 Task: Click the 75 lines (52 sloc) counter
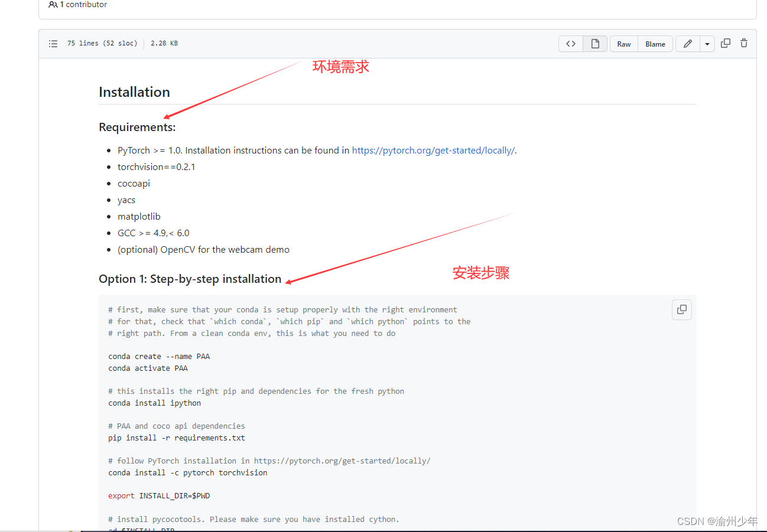[102, 43]
